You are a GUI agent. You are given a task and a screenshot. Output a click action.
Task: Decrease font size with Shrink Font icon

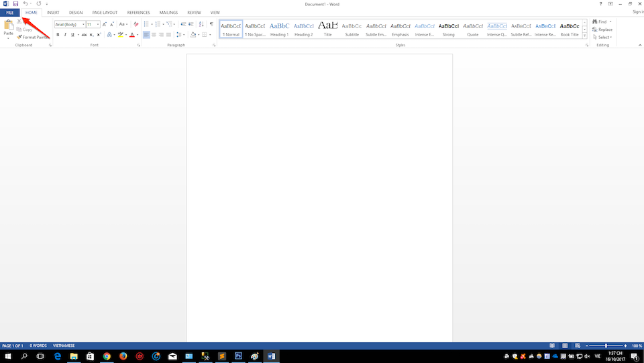click(112, 24)
